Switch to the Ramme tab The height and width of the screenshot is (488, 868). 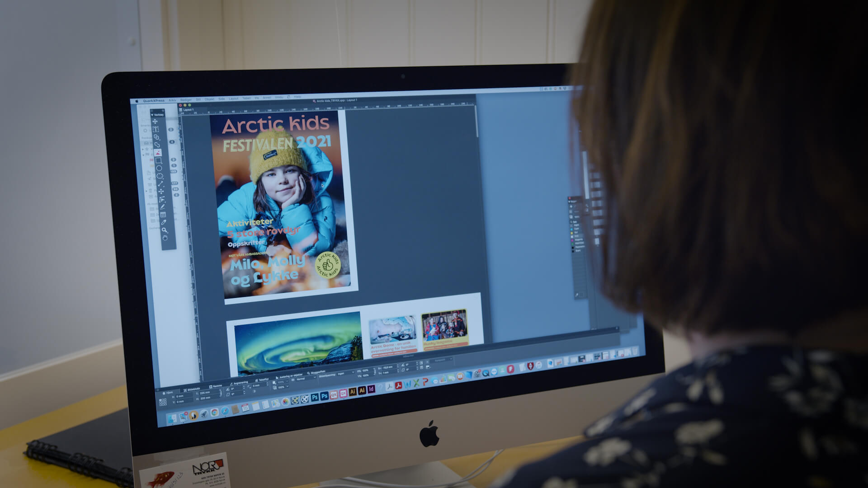(216, 386)
